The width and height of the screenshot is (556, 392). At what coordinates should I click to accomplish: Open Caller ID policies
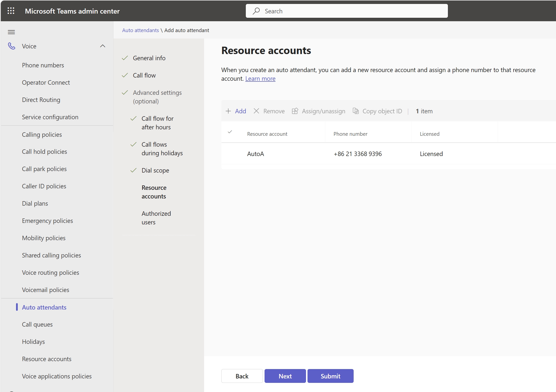[44, 186]
